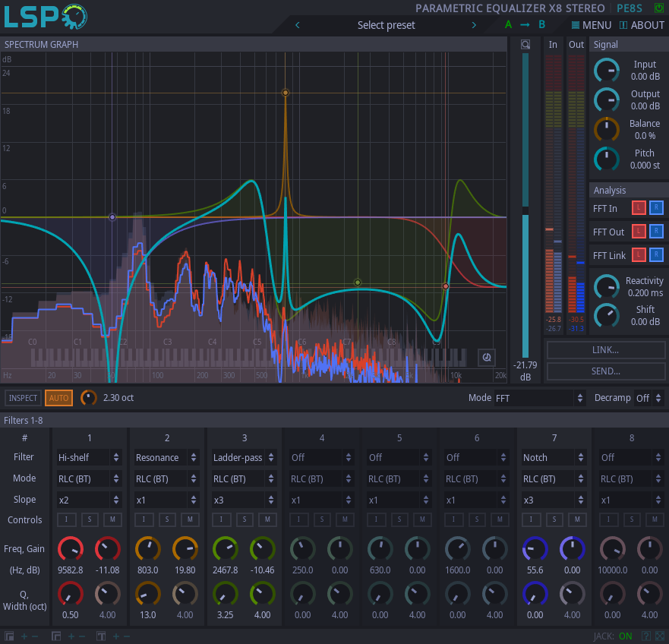
Task: Open the ABOUT item
Action: pos(642,25)
